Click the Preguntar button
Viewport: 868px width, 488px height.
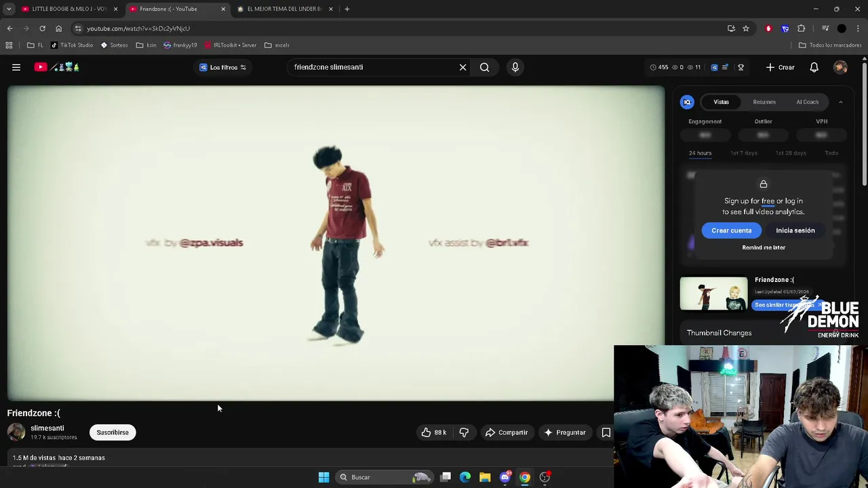(x=564, y=432)
